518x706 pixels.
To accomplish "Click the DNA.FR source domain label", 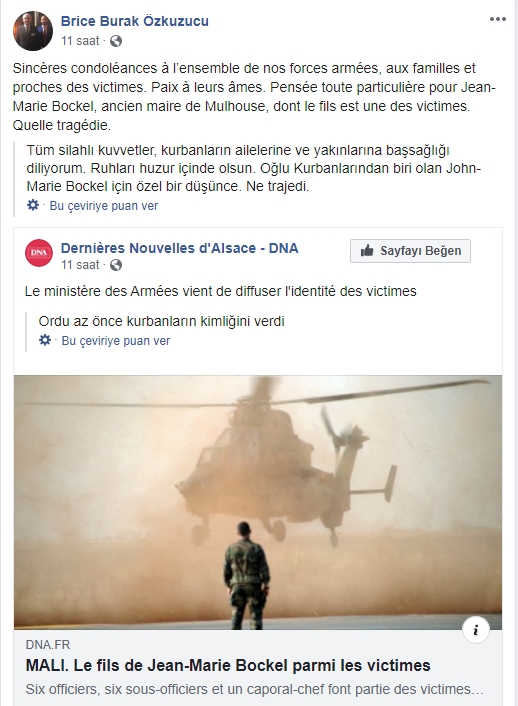I will point(48,645).
